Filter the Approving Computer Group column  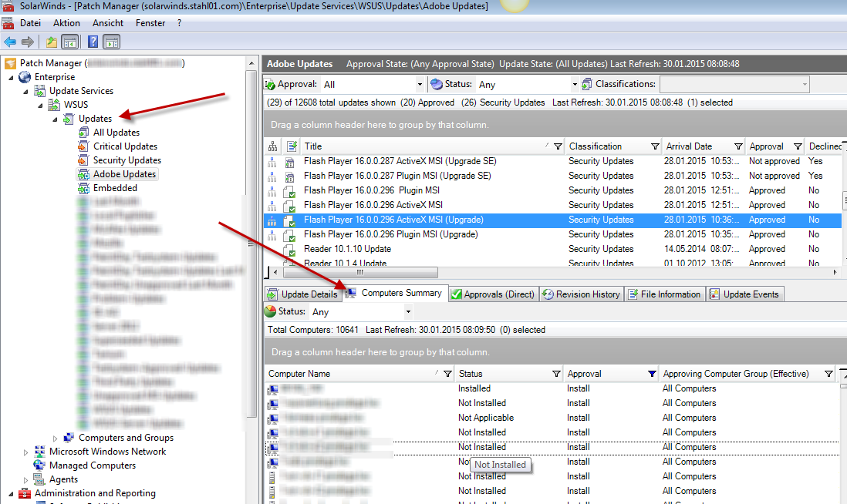828,374
